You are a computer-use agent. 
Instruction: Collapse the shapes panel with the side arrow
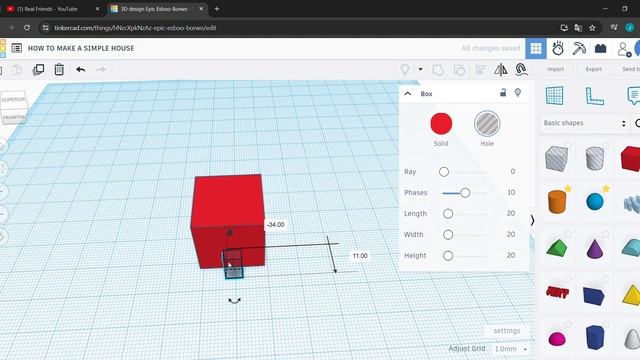pos(532,220)
